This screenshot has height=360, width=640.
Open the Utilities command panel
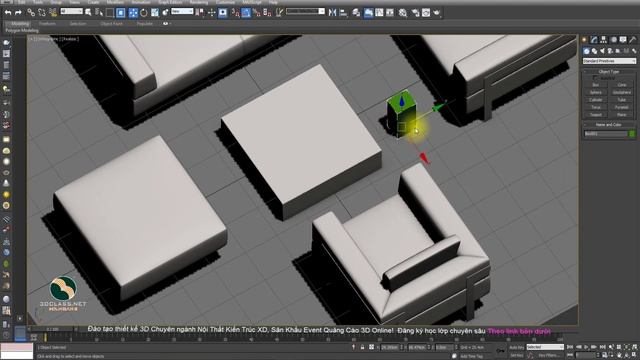click(x=633, y=40)
